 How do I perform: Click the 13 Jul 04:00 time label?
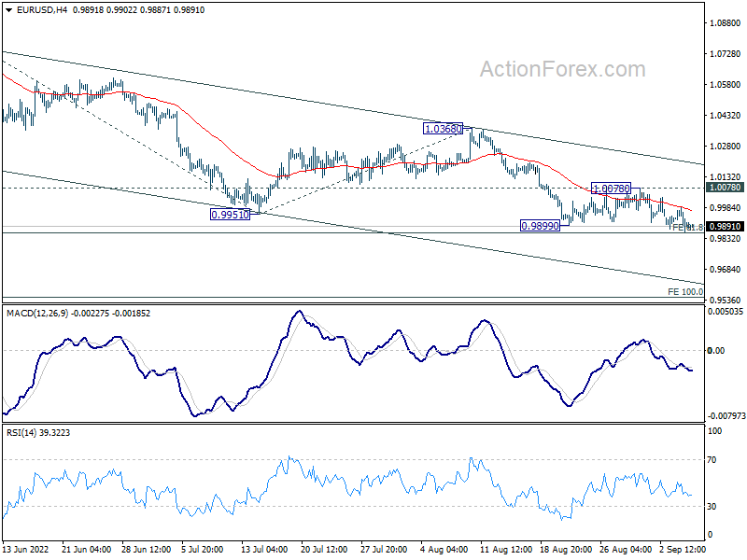[x=264, y=550]
